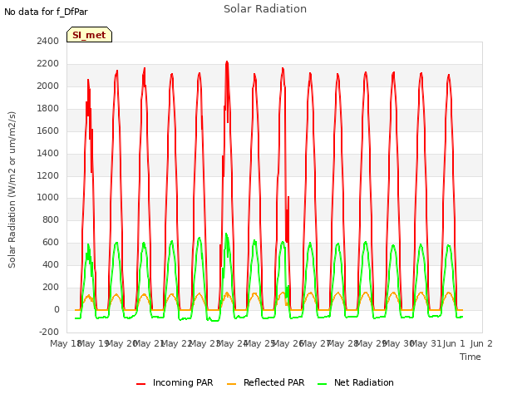
Task: Click the orange Reflected PAR legend swatch
Action: (x=231, y=384)
